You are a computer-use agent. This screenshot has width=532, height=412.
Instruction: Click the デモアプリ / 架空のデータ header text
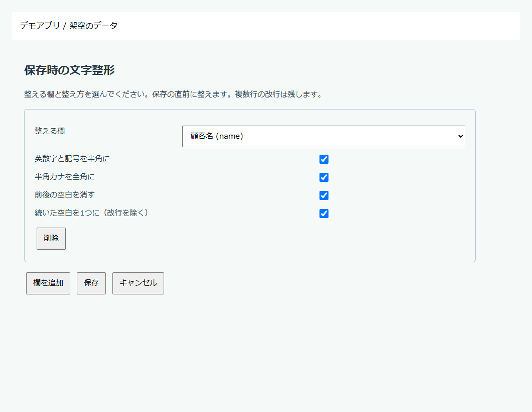pos(69,26)
